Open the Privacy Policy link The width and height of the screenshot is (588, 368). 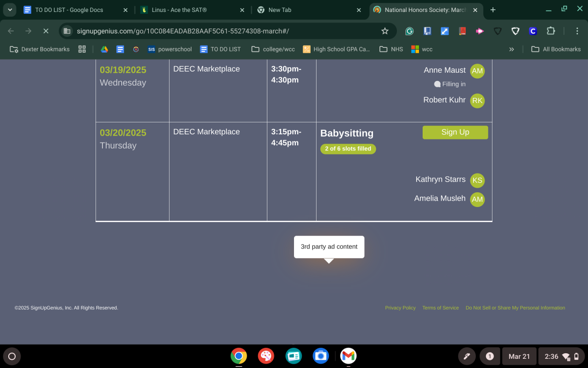[400, 308]
